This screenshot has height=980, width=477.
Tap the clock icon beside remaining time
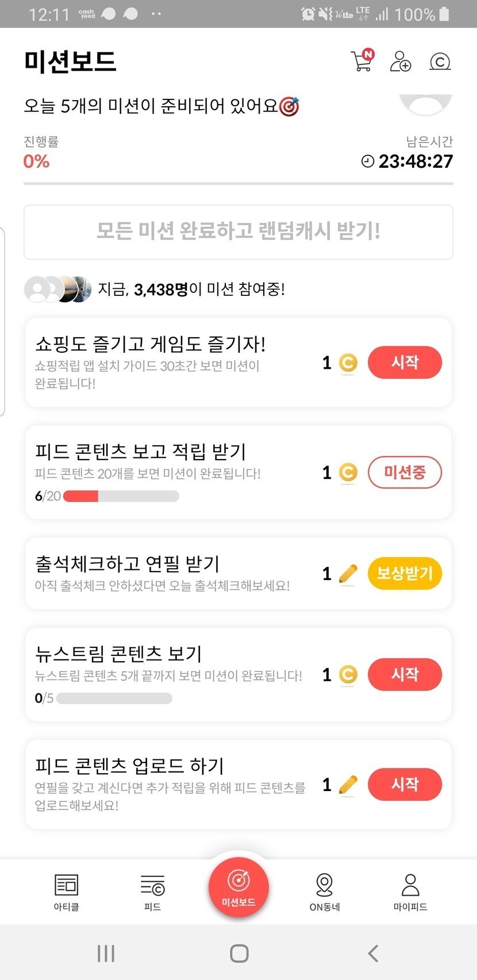367,161
